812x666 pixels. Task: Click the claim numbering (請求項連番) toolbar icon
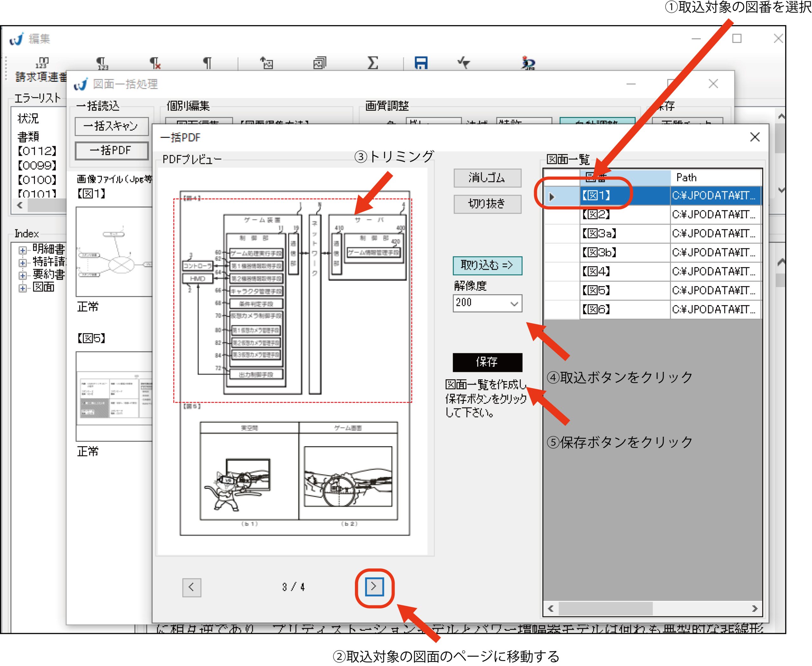pos(42,63)
